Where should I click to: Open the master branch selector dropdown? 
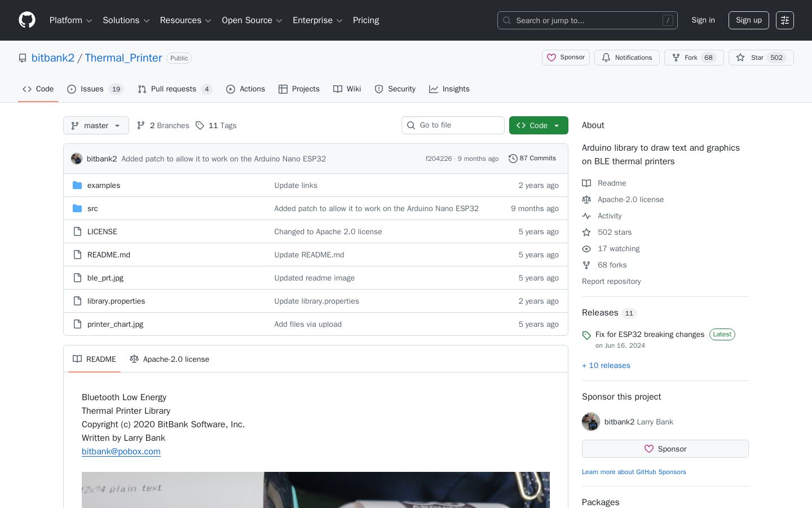click(x=96, y=125)
